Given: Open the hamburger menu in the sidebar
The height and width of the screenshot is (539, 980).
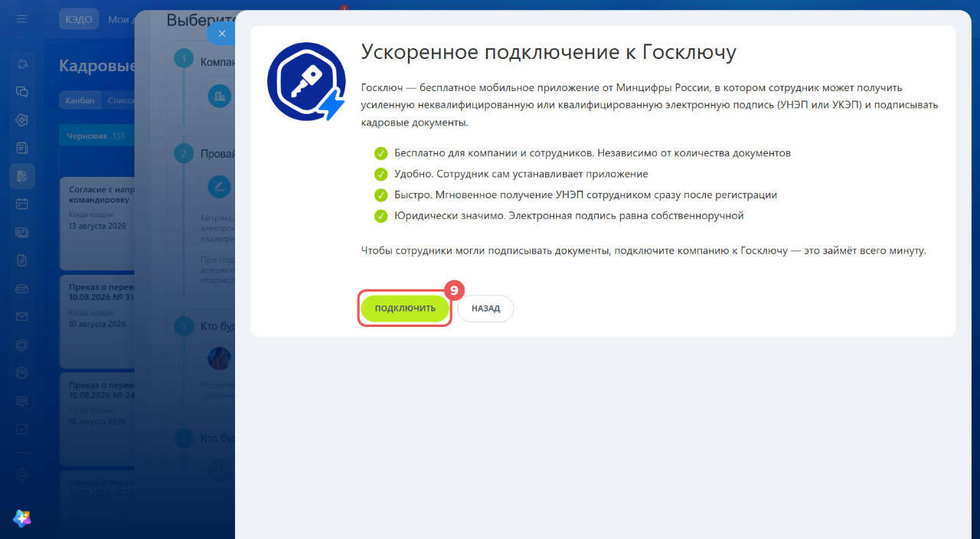Looking at the screenshot, I should 22,19.
